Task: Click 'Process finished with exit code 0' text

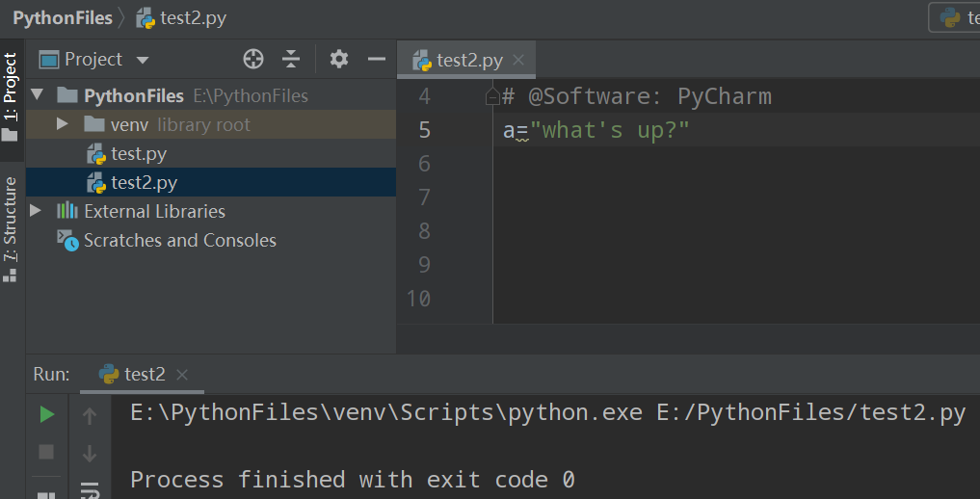Action: click(352, 480)
